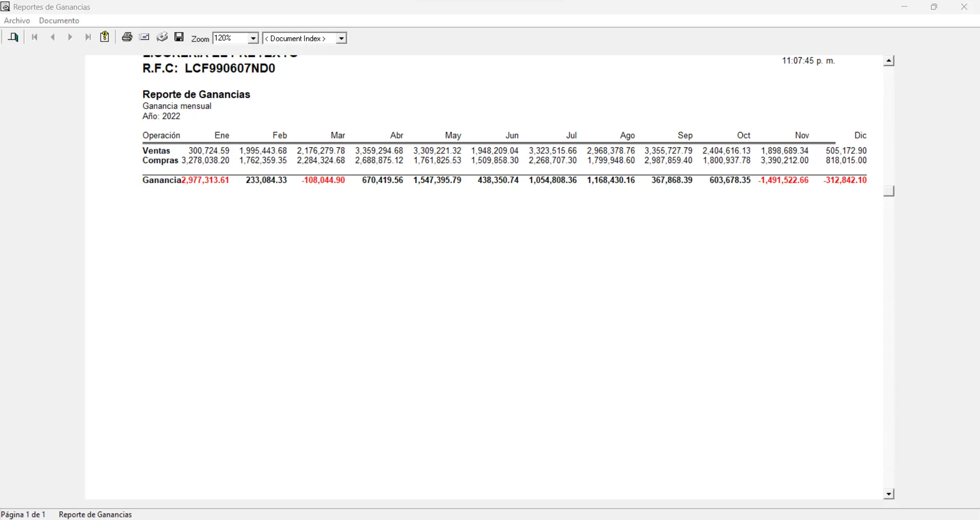Print the report with printer icon
Screen dimensions: 980x520
point(127,37)
